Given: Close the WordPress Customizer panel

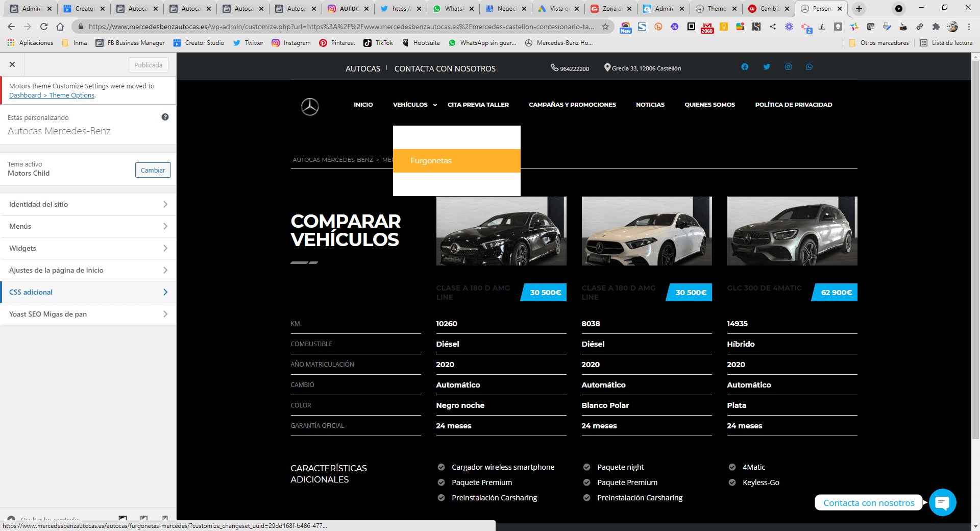Looking at the screenshot, I should 12,64.
